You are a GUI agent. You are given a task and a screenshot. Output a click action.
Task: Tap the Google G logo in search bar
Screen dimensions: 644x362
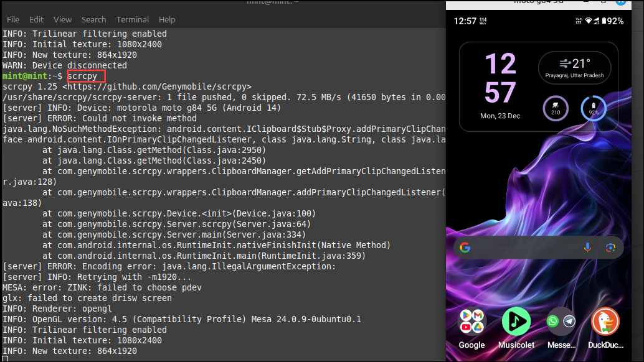coord(465,248)
